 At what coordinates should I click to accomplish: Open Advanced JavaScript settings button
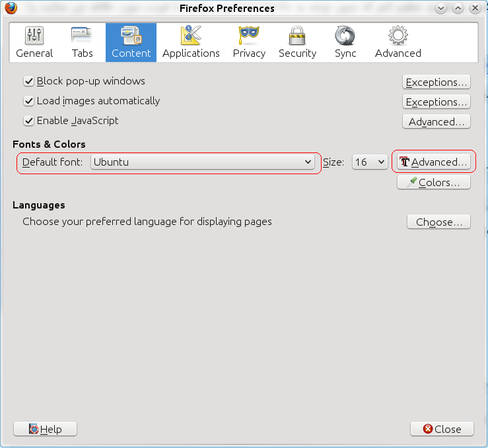click(436, 122)
